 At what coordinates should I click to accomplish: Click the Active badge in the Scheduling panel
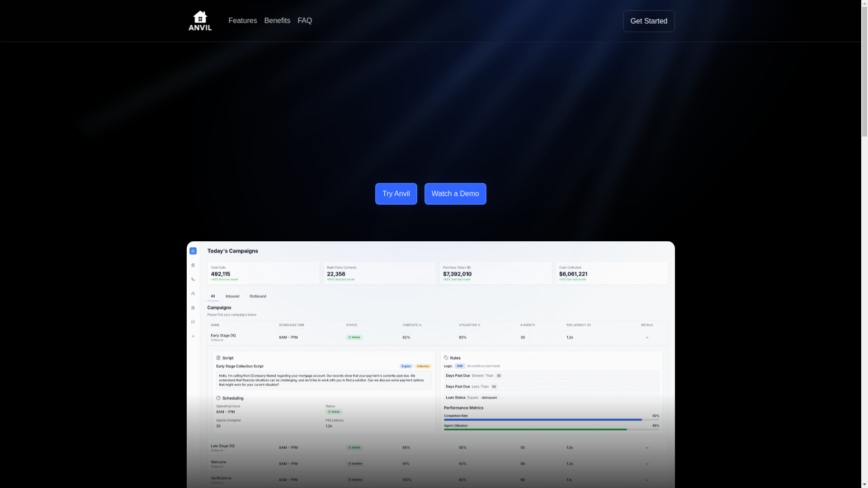tap(334, 412)
